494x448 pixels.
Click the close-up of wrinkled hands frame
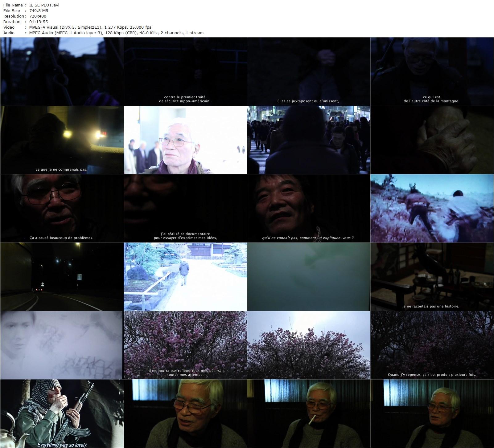(432, 140)
